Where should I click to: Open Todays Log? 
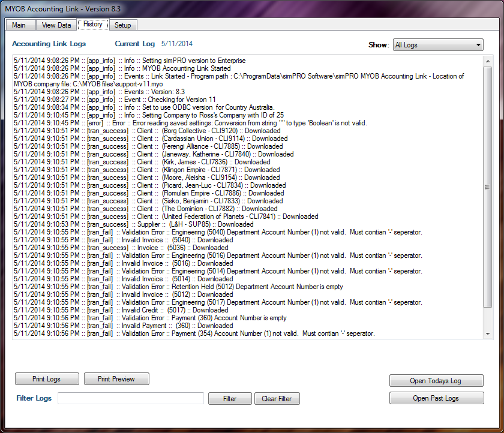(436, 380)
